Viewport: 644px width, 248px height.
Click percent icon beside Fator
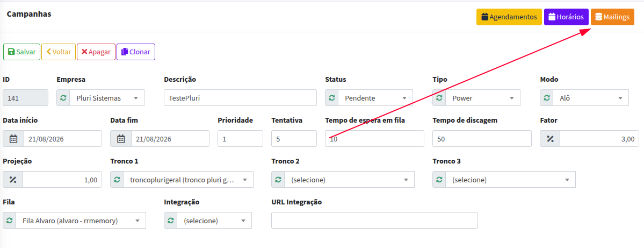point(550,139)
